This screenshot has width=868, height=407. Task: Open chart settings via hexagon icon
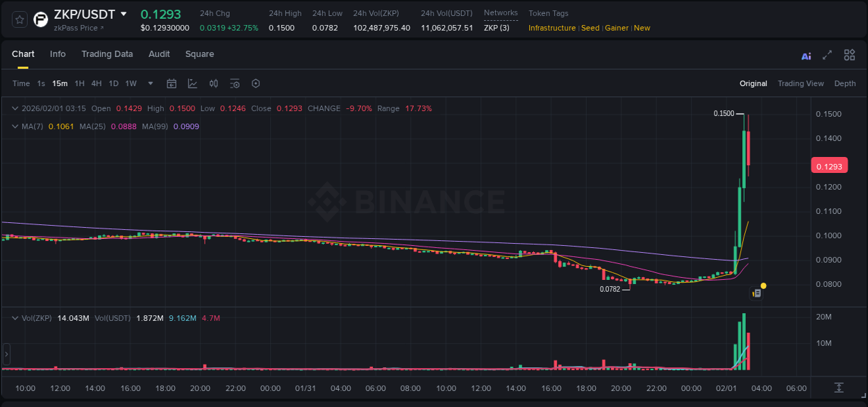coord(256,83)
